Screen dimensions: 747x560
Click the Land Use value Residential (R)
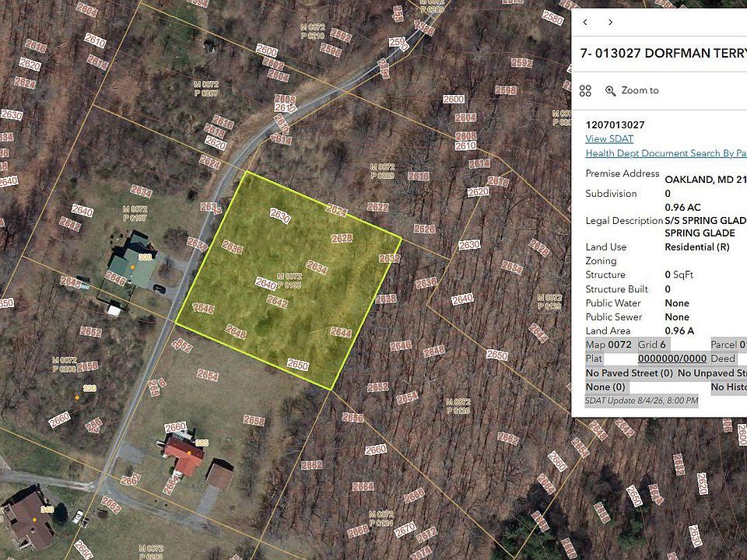click(697, 247)
